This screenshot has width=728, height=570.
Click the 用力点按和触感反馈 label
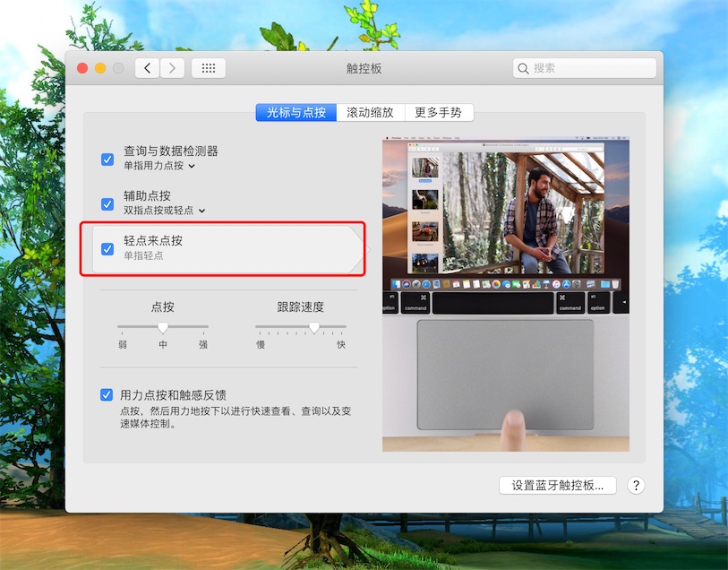(x=173, y=395)
